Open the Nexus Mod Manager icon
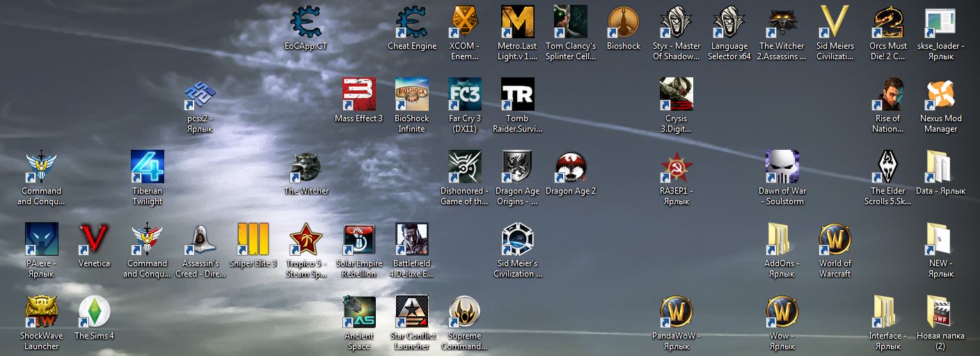The image size is (980, 356). click(941, 95)
